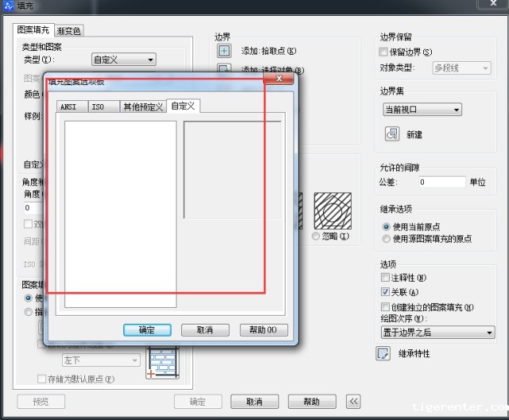Collapse the dialog with the << arrow button
509x420 pixels.
point(355,402)
